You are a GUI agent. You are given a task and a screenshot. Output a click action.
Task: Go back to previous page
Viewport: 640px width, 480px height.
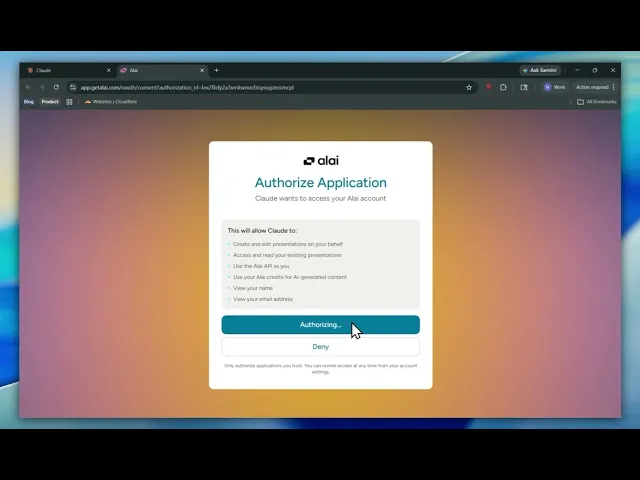point(28,87)
